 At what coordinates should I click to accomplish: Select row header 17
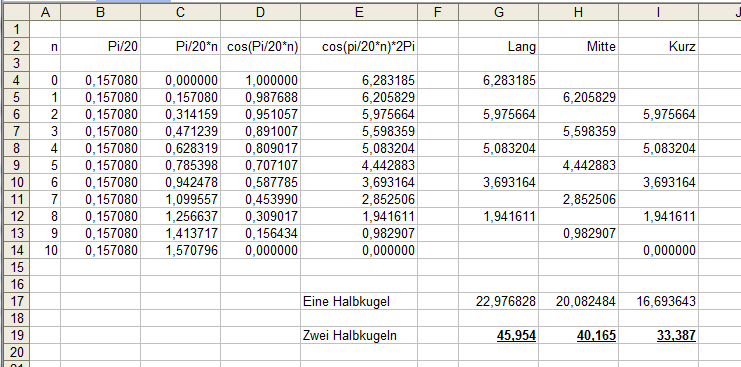[16, 301]
